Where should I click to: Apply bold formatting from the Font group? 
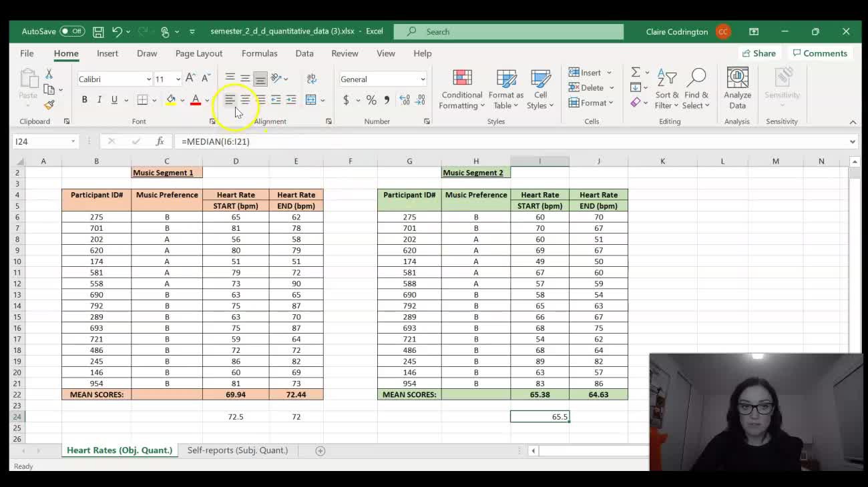coord(84,99)
